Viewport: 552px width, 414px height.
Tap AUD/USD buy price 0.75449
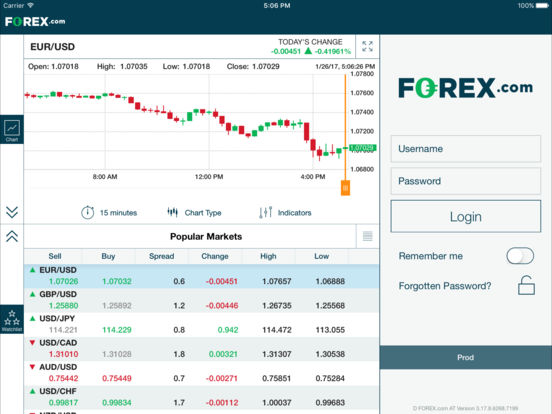click(x=117, y=378)
